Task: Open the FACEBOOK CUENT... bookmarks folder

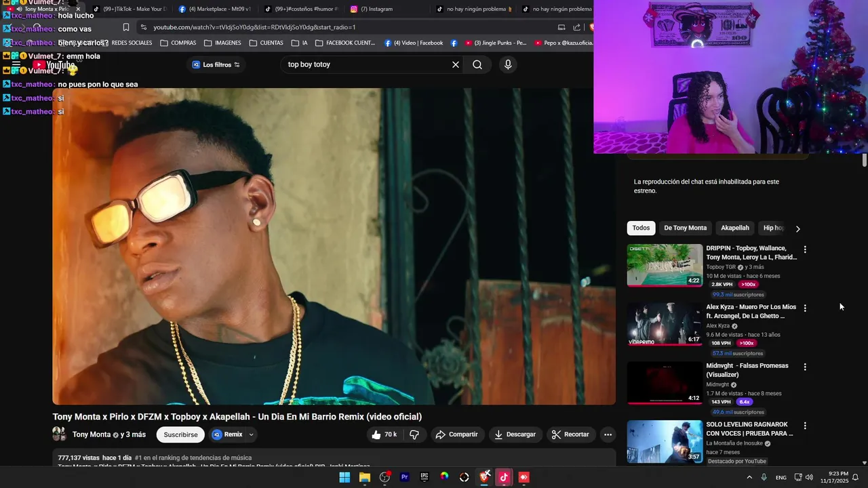Action: click(x=345, y=43)
